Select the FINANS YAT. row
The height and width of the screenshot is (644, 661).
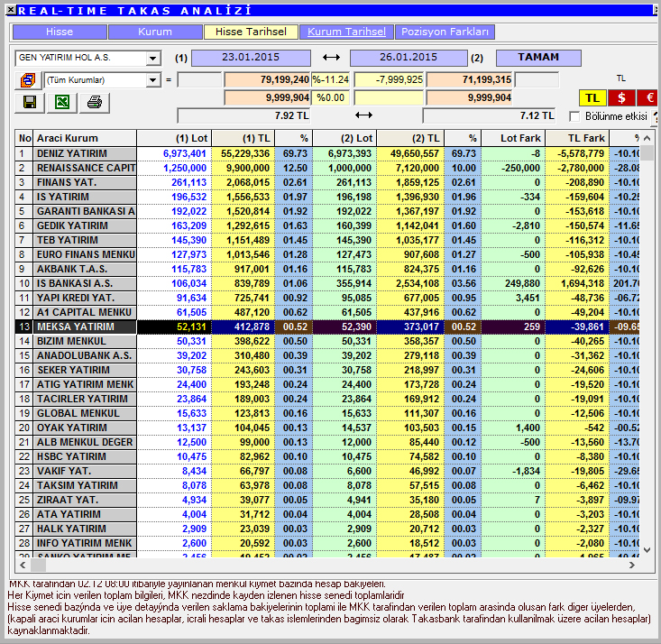[x=327, y=182]
